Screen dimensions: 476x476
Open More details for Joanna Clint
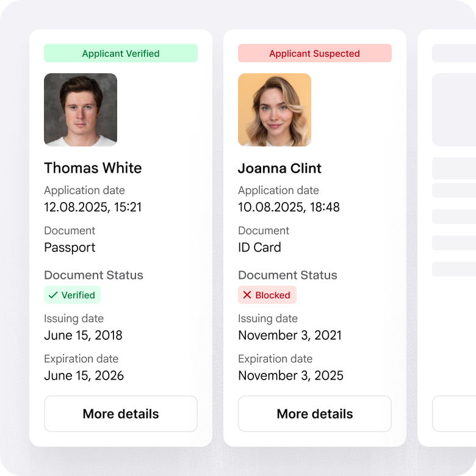(x=314, y=414)
